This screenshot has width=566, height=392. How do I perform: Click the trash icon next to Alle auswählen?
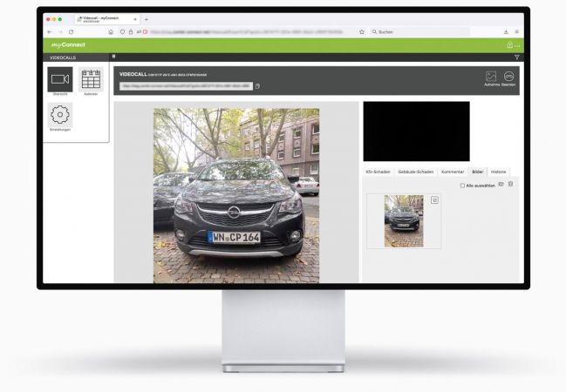click(510, 185)
